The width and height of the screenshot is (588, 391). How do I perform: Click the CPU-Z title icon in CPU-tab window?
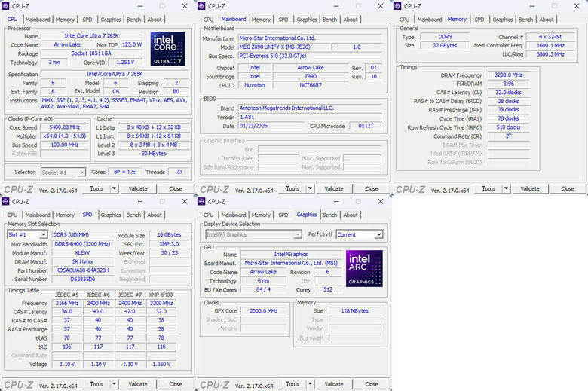[x=5, y=6]
